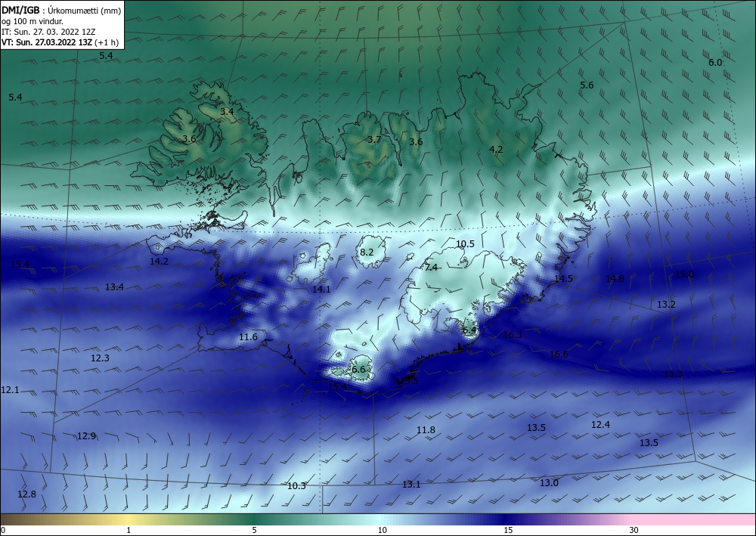The width and height of the screenshot is (756, 536).
Task: Click the 12.3 value on the map
Action: pos(100,358)
